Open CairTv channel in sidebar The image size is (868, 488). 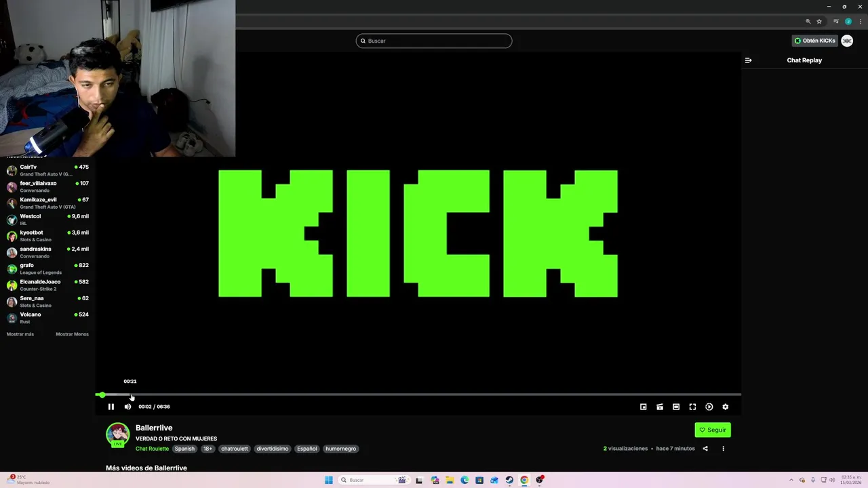(x=47, y=170)
